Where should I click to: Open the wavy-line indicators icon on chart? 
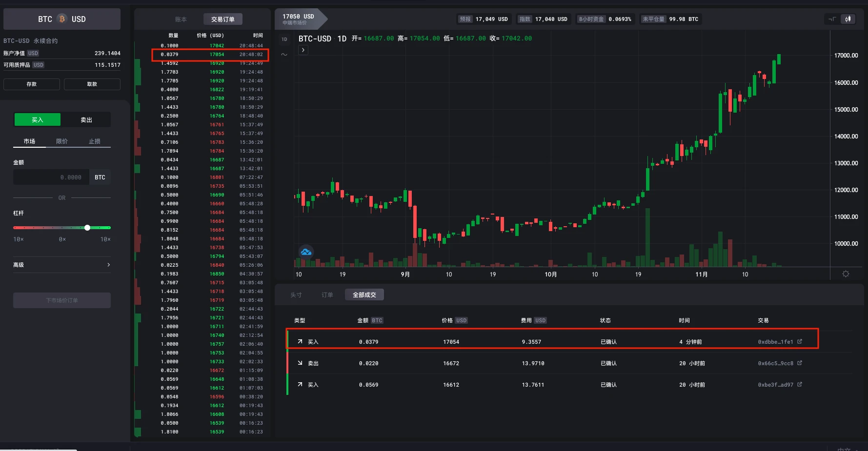click(284, 55)
